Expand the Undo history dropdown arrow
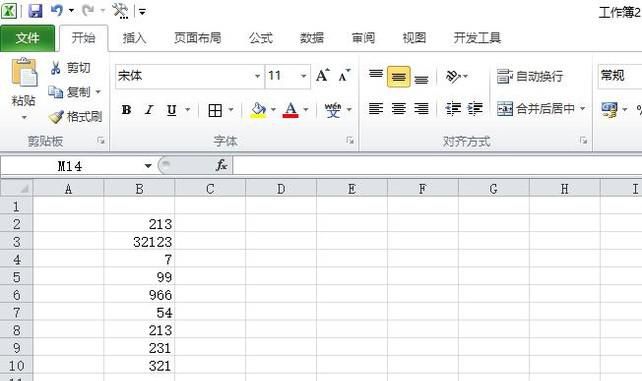642x381 pixels. [x=71, y=10]
